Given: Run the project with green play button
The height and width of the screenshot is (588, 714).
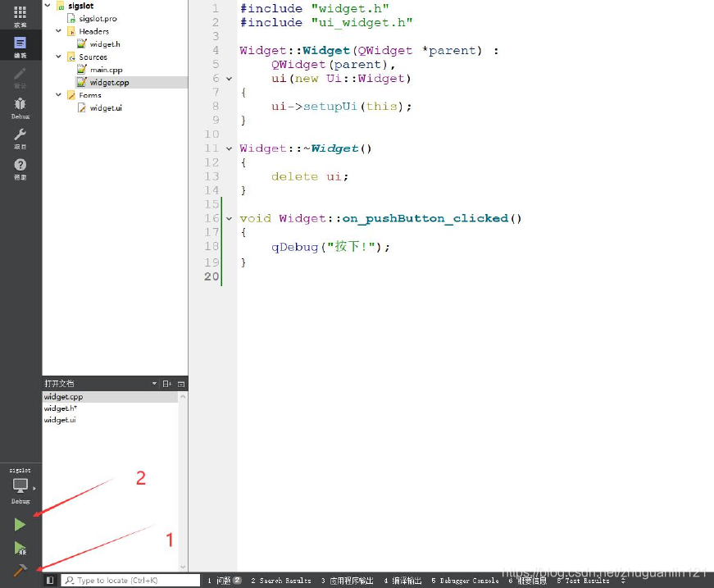Looking at the screenshot, I should (20, 525).
